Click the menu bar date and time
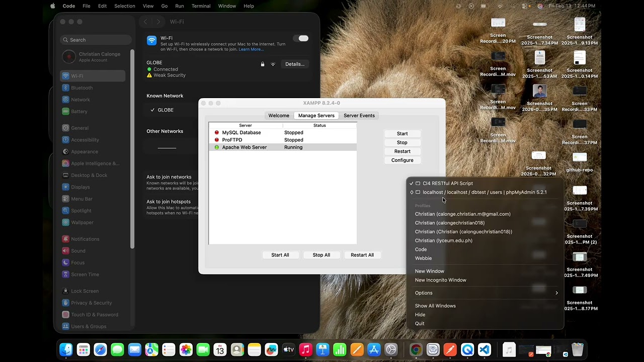The image size is (644, 362). 572,6
